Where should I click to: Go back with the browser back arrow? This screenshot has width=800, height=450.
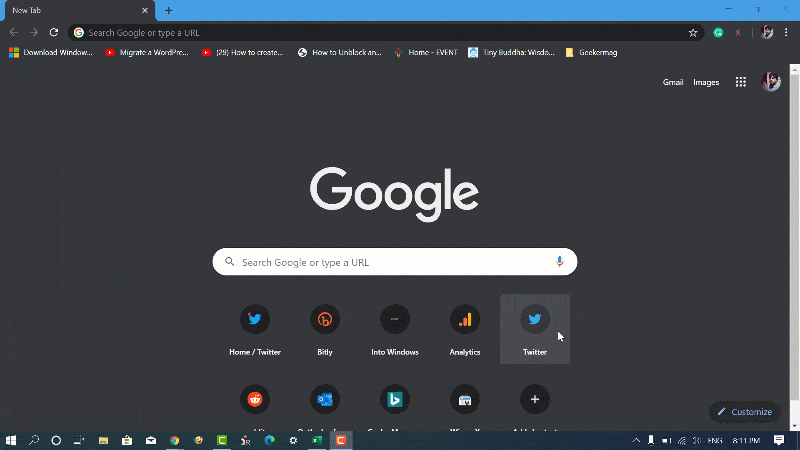[x=14, y=33]
